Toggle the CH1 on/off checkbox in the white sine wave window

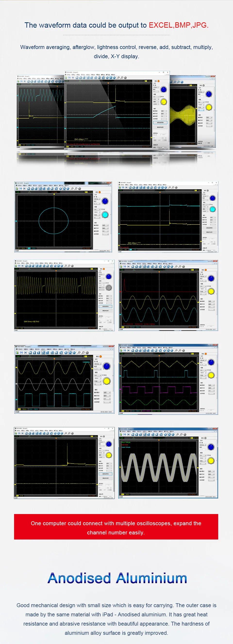click(x=103, y=375)
